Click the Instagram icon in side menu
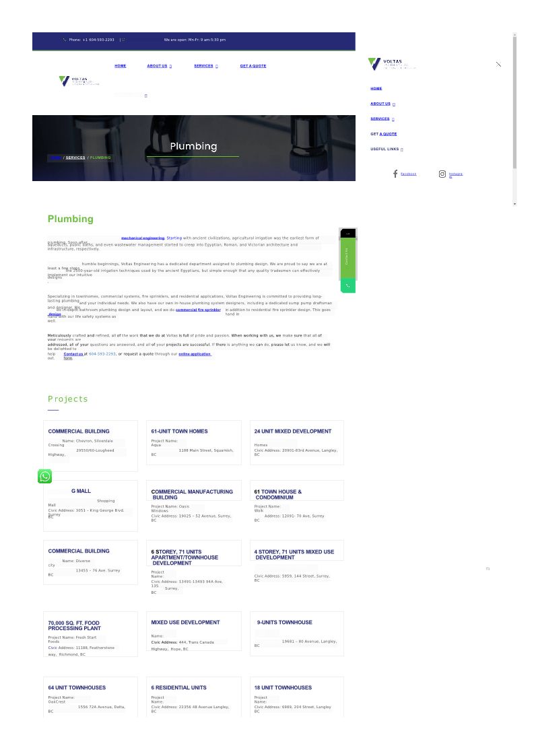534x756 pixels. [442, 174]
